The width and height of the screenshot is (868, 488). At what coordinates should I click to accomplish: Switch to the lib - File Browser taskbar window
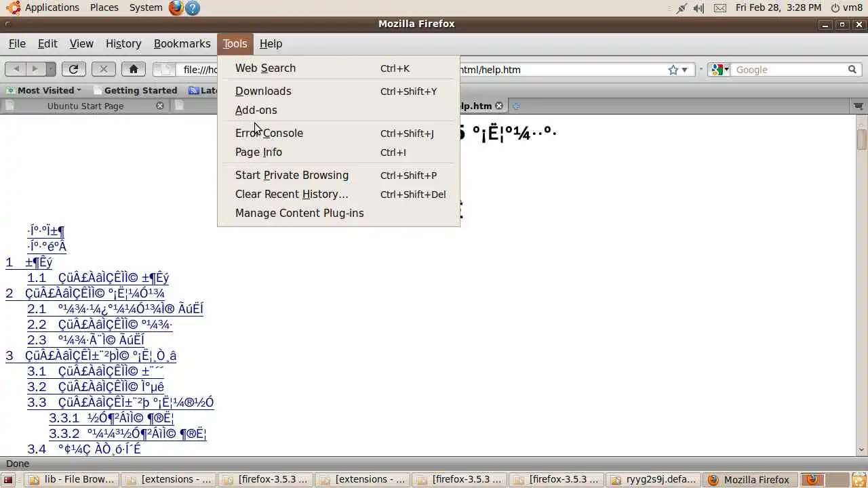73,480
